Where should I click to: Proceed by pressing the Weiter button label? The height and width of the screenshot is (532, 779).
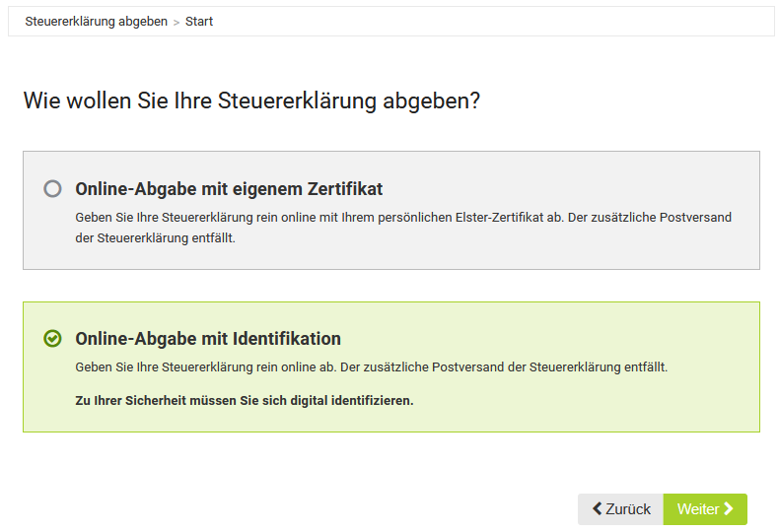pos(697,509)
